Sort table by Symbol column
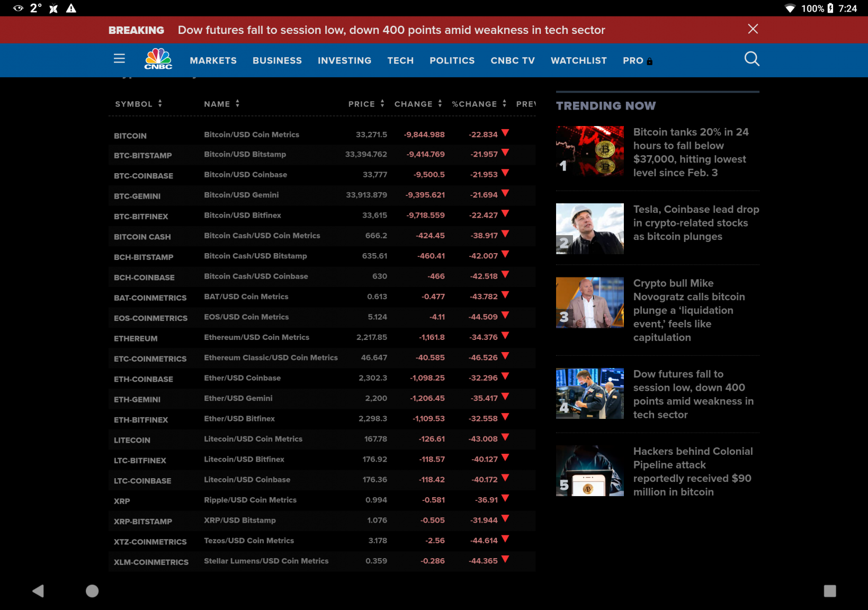 (x=138, y=104)
